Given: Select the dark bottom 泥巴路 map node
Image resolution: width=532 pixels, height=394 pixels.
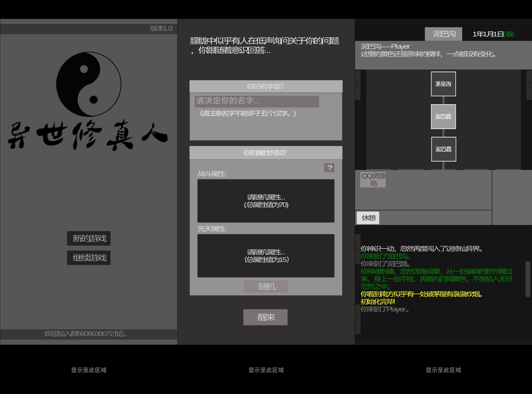Looking at the screenshot, I should [444, 149].
